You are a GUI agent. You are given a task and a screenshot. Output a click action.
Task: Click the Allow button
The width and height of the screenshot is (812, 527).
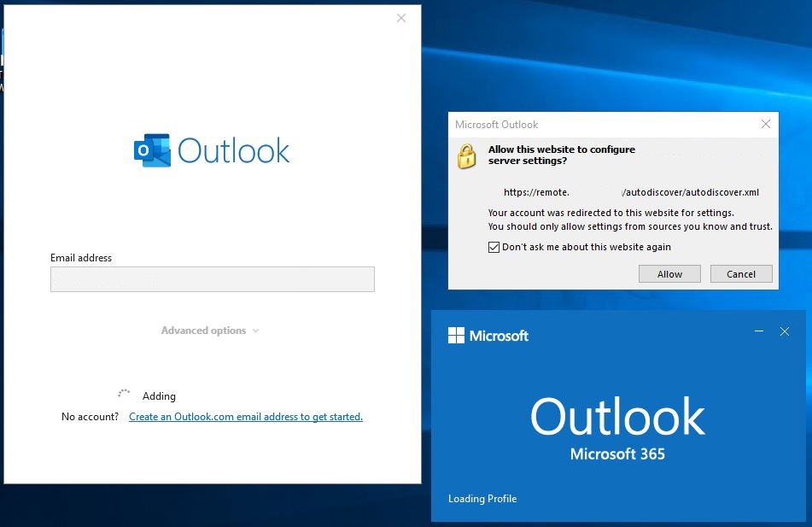pos(669,274)
